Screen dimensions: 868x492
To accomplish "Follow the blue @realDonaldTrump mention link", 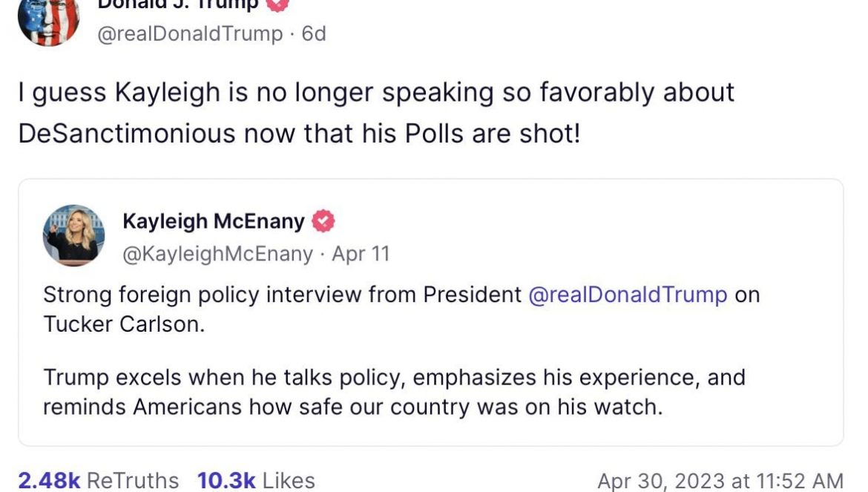I will coord(628,295).
